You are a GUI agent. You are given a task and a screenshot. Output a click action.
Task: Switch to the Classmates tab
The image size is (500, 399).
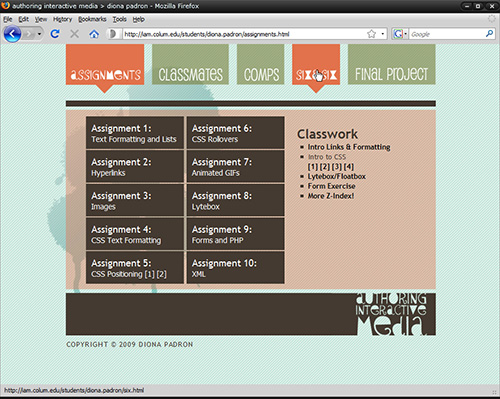[x=190, y=64]
